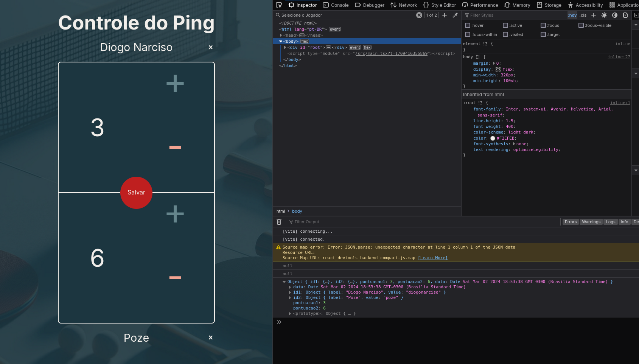Image resolution: width=639 pixels, height=364 pixels.
Task: Collapse the logged Object in console
Action: [x=284, y=282]
